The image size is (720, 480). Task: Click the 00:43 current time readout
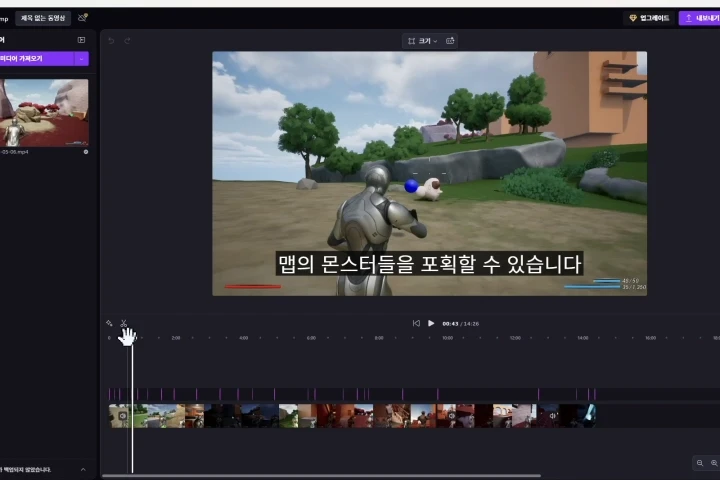450,324
